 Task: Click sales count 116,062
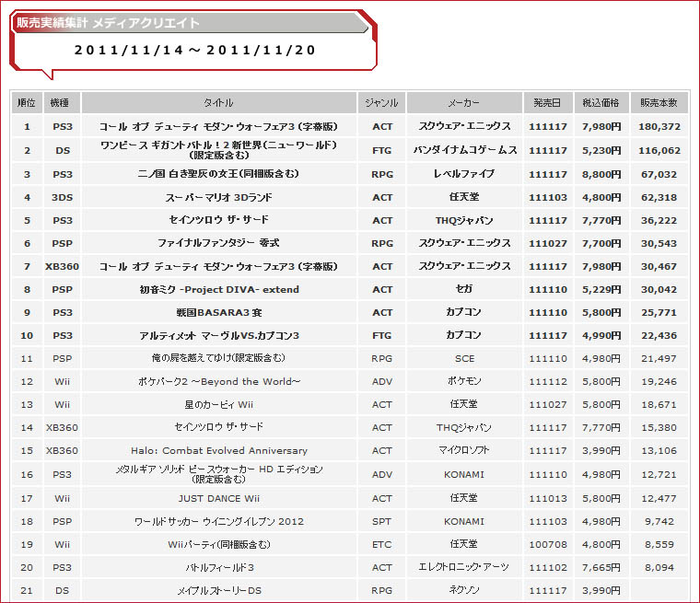(659, 151)
